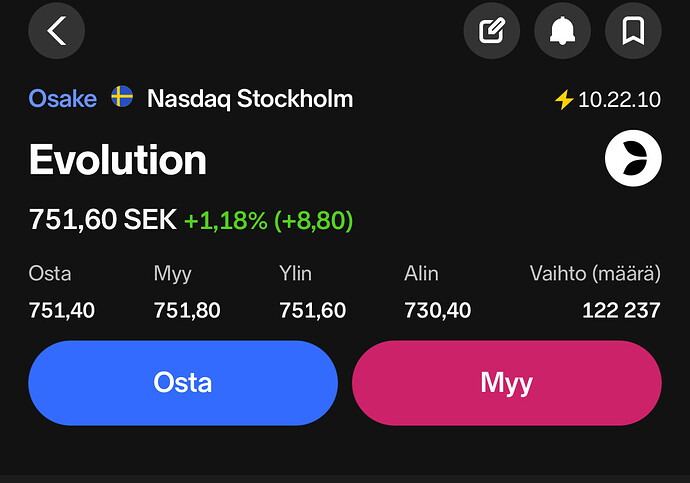
Task: Tap the Evolution company logo
Action: tap(633, 158)
